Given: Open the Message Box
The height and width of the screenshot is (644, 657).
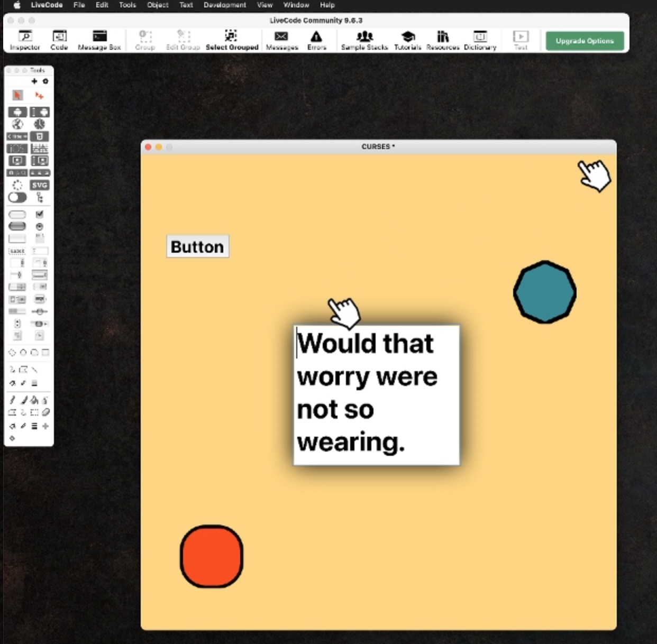Looking at the screenshot, I should click(x=99, y=40).
